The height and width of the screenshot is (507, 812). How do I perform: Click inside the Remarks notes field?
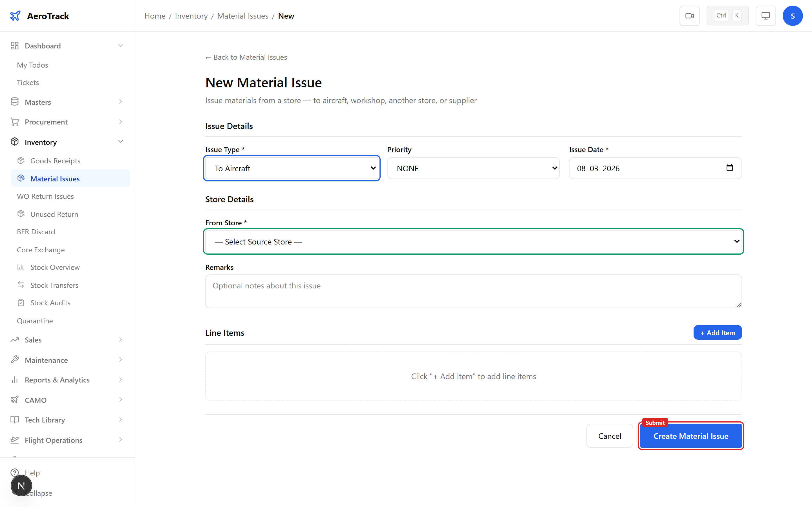(473, 291)
